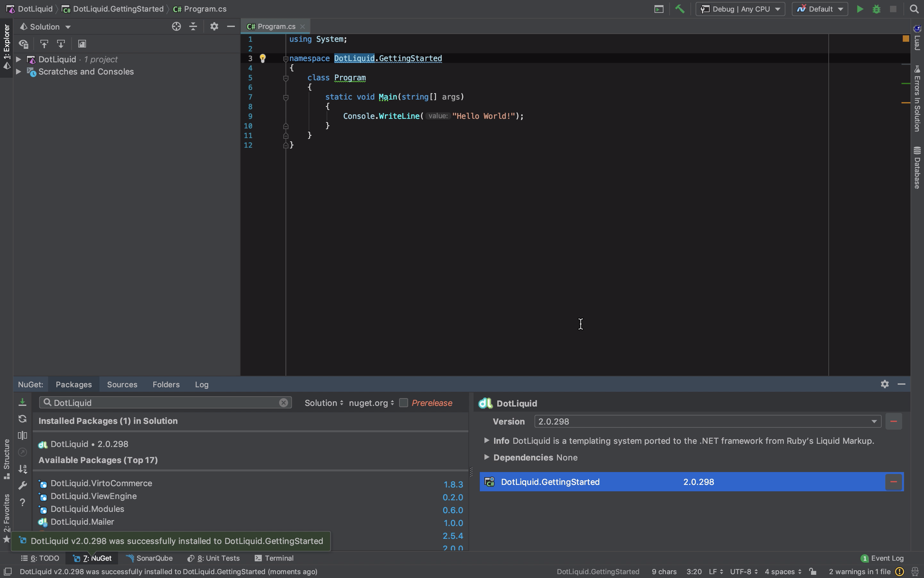The height and width of the screenshot is (578, 924).
Task: Collapse all in Solution explorer
Action: click(193, 26)
